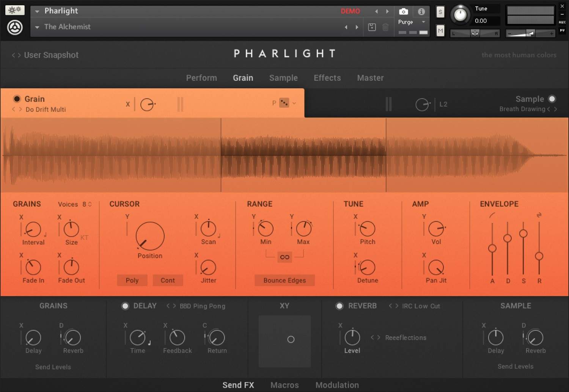Click the dice randomizer in the Grain header
This screenshot has height=392, width=569.
click(284, 103)
